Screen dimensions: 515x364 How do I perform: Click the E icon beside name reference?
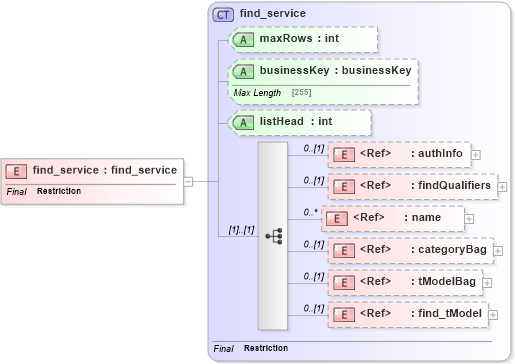tap(337, 219)
